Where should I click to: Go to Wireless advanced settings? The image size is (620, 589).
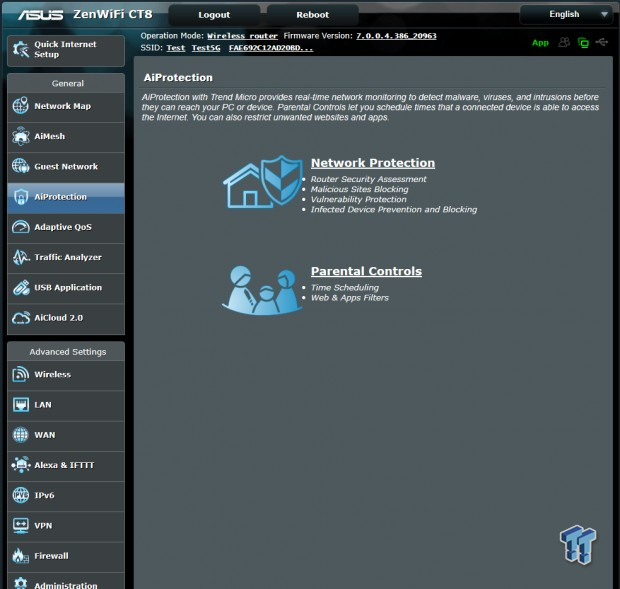point(66,375)
